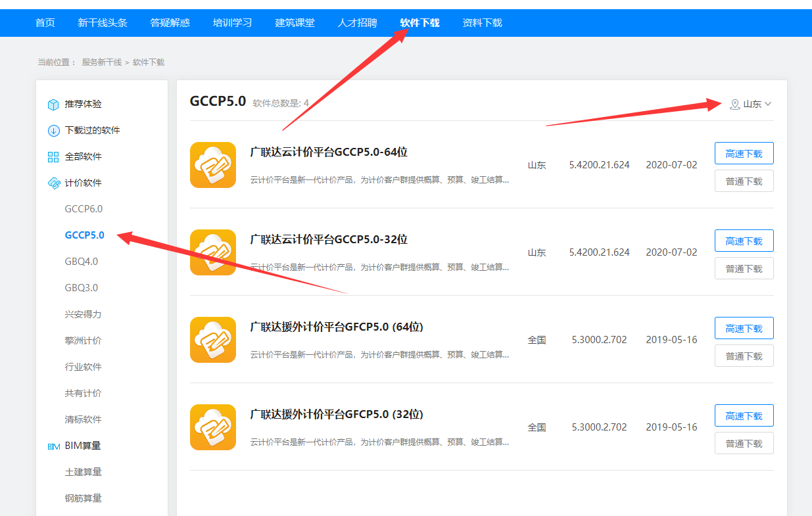
Task: Click 高速下载 for GFCP5.0 (64位)
Action: (744, 328)
